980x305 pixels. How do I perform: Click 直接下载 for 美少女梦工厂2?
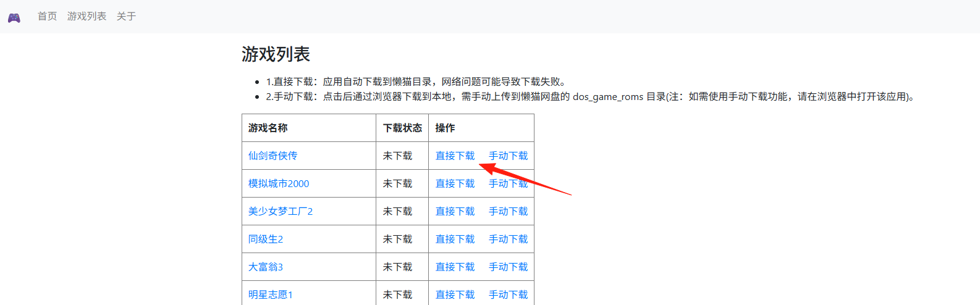[455, 211]
